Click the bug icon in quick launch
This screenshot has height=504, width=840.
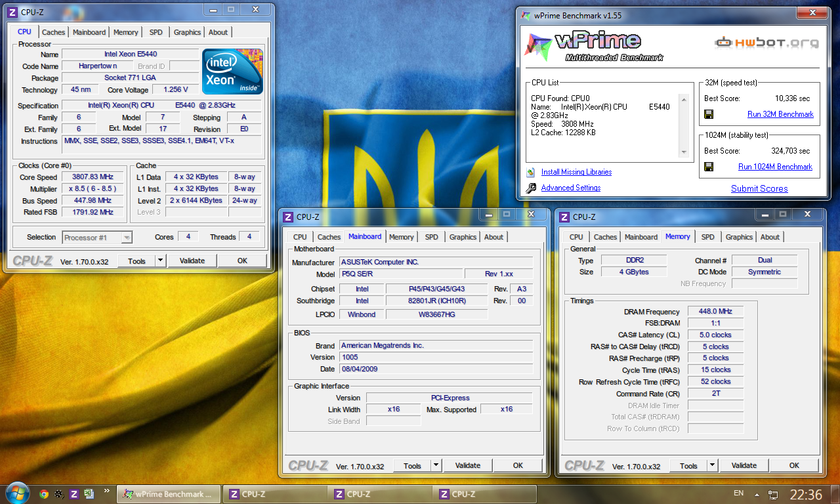pyautogui.click(x=59, y=494)
